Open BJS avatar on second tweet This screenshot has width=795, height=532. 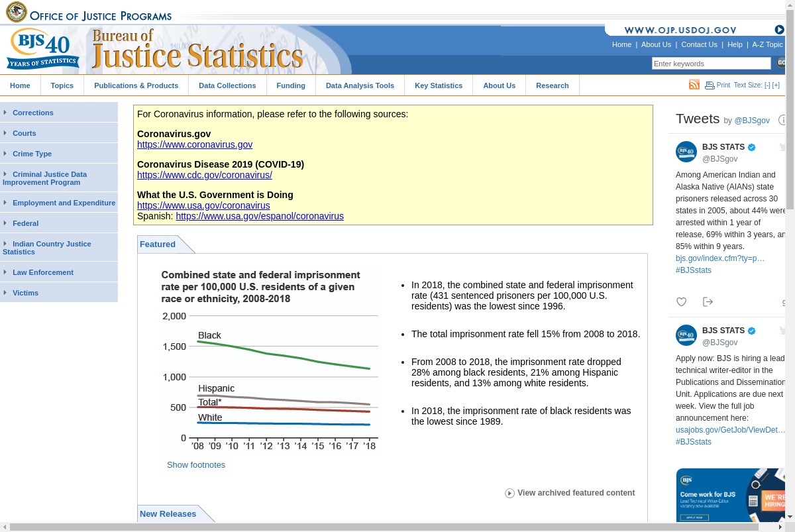pyautogui.click(x=686, y=335)
